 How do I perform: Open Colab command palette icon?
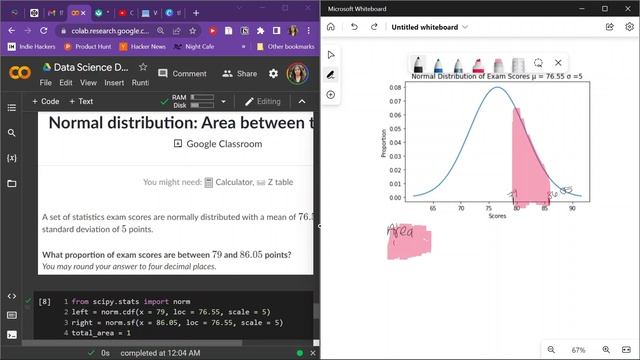click(12, 315)
